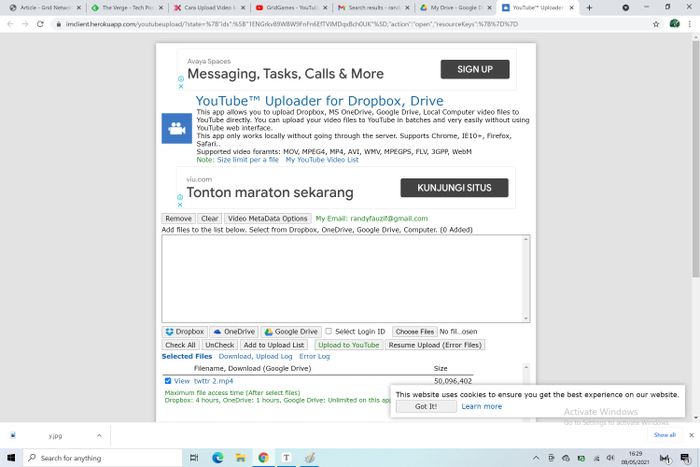The height and width of the screenshot is (467, 700).
Task: Switch to the GridGames YouTube tab
Action: 291,8
